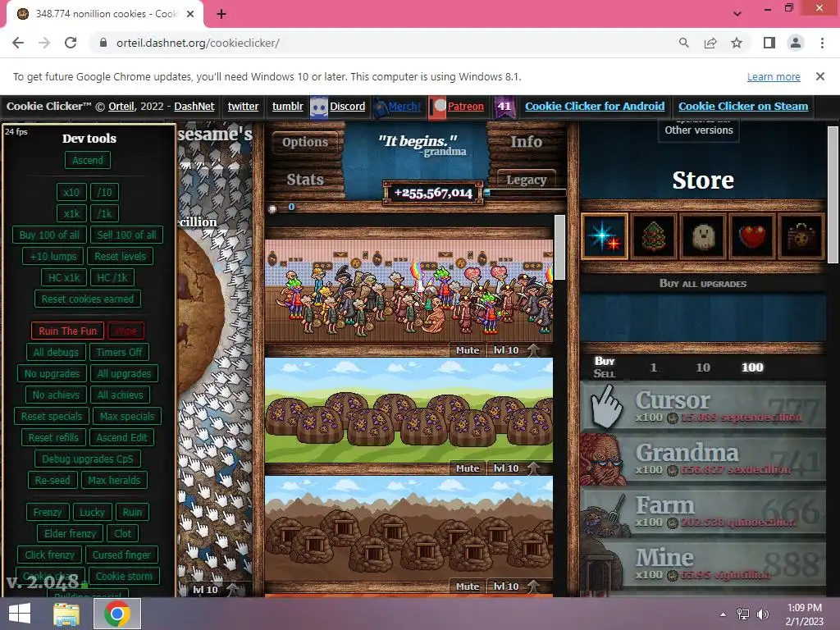Select the red heart Valentine upgrade icon
Image resolution: width=840 pixels, height=630 pixels.
point(752,236)
